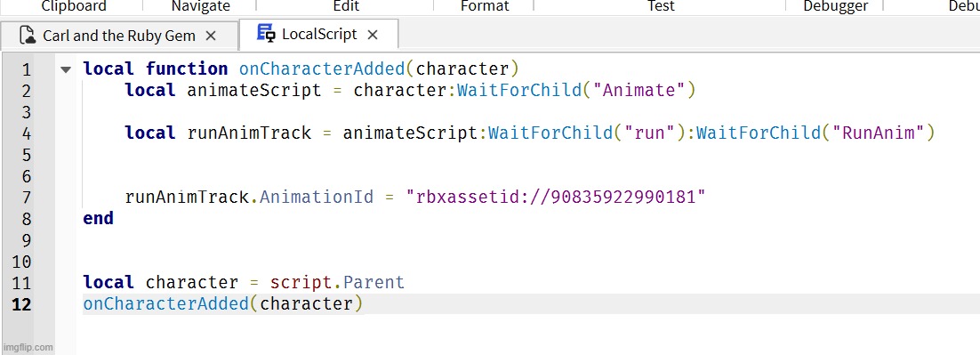Place cursor in the rbxassetid string
Viewport: 980px width, 355px height.
point(556,198)
